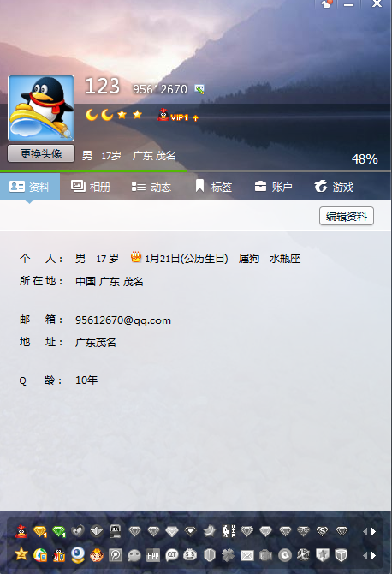Open the 动态 tab
This screenshot has width=392, height=574.
click(151, 187)
